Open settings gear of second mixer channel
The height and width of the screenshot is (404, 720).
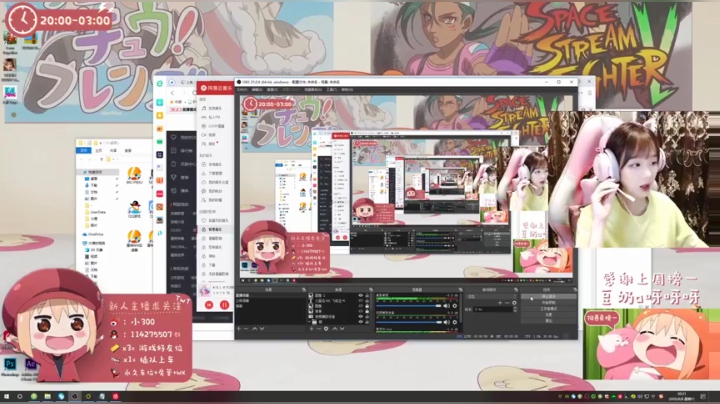coord(455,322)
